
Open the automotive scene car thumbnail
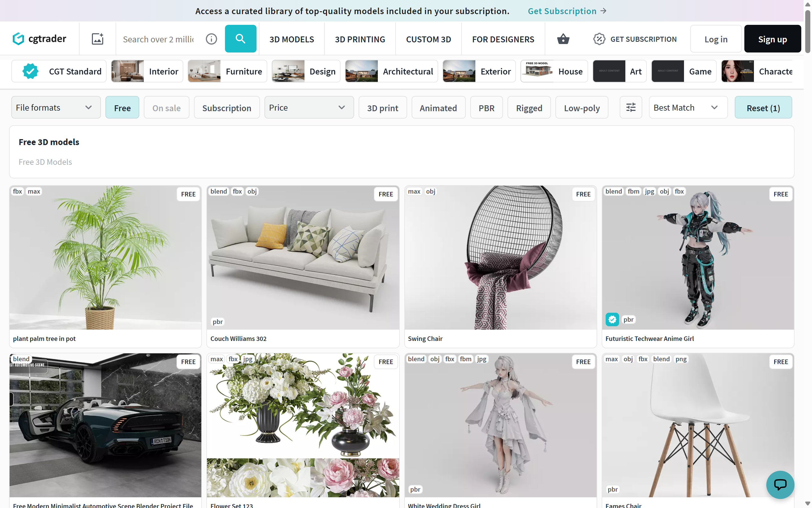pos(105,425)
